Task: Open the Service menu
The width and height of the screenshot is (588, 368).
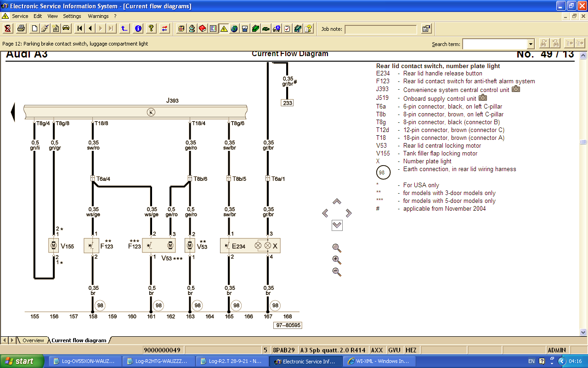Action: [20, 16]
